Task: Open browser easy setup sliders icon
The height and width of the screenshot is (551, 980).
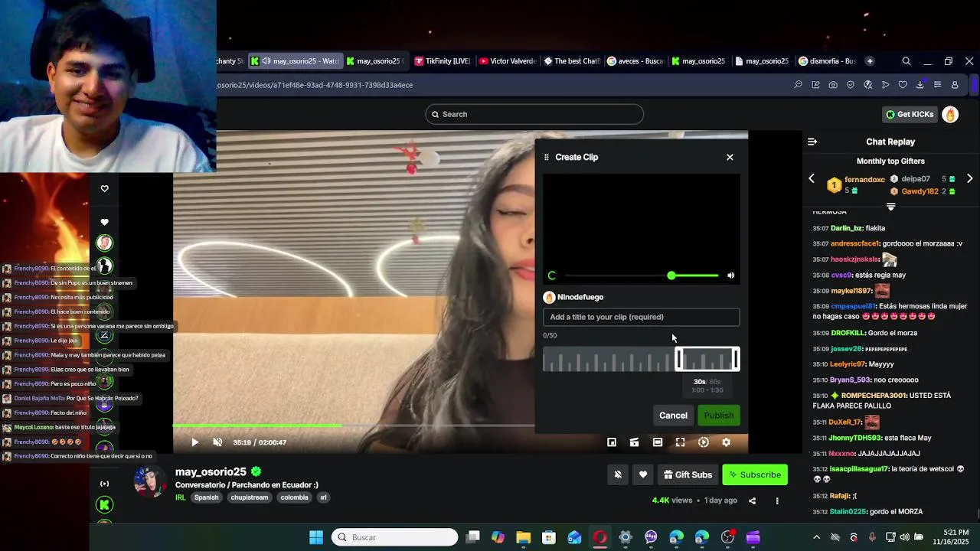Action: [x=937, y=85]
